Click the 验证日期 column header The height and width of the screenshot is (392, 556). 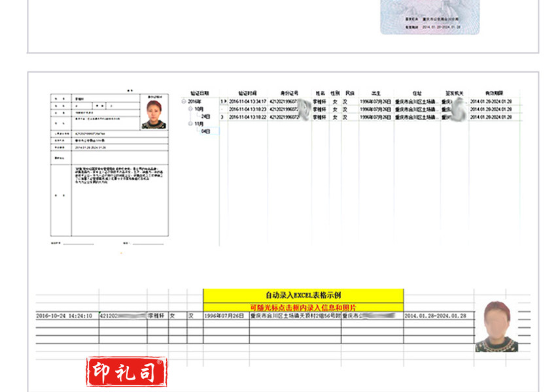click(x=200, y=93)
